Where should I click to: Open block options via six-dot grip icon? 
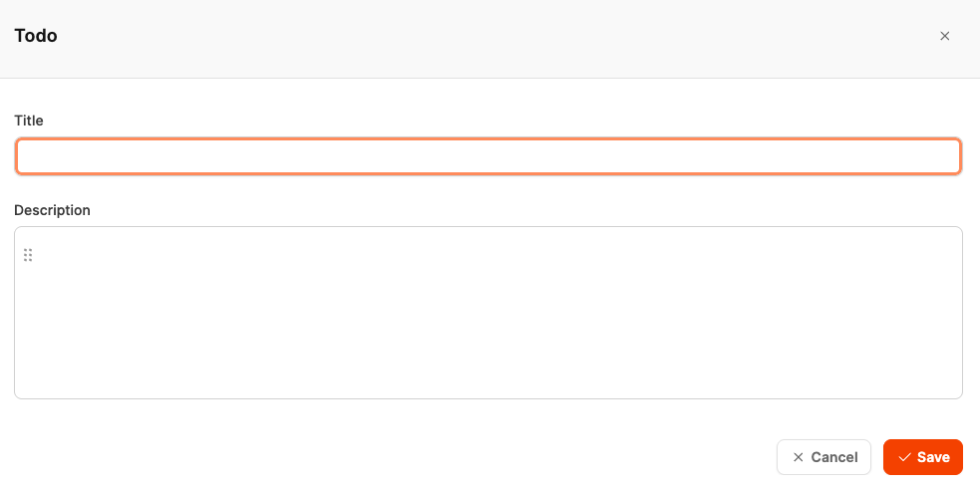tap(28, 255)
